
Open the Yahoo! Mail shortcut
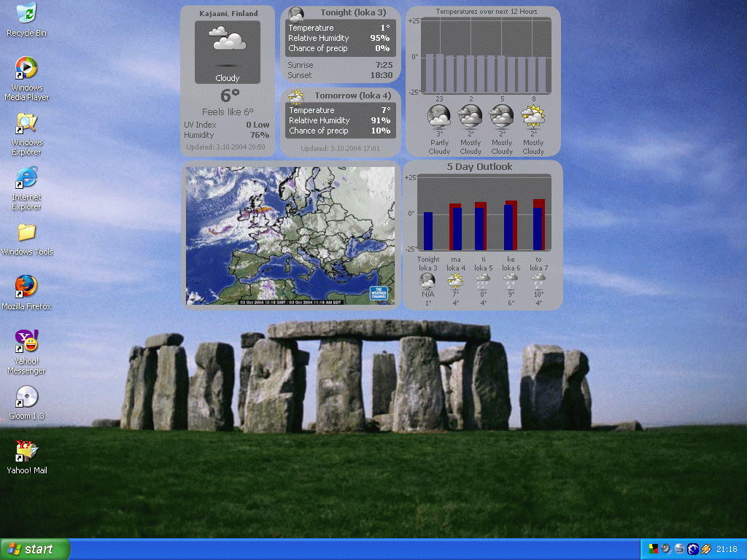(26, 451)
